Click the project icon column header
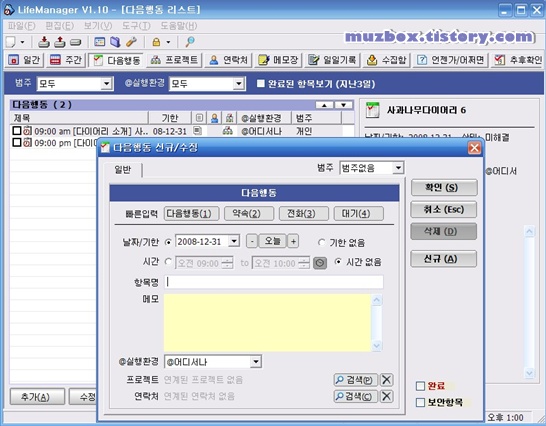This screenshot has width=546, height=426. pos(229,118)
